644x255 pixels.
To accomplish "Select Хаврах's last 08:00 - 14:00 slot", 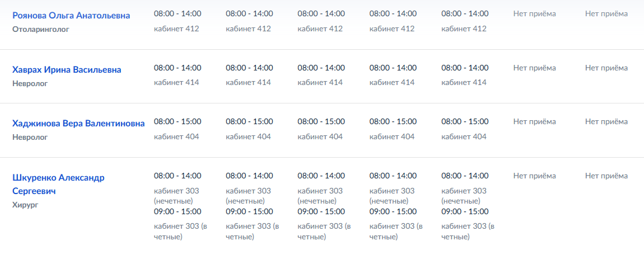I will pos(465,68).
